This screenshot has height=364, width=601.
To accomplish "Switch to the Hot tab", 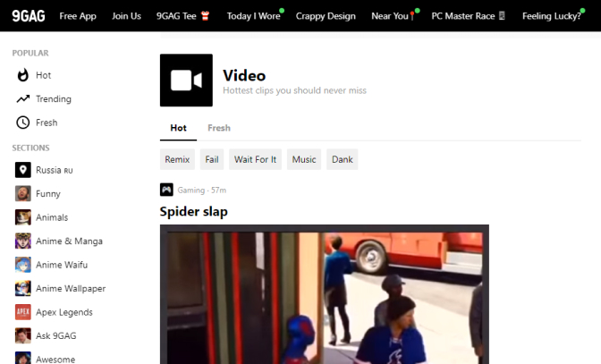I will click(x=178, y=128).
